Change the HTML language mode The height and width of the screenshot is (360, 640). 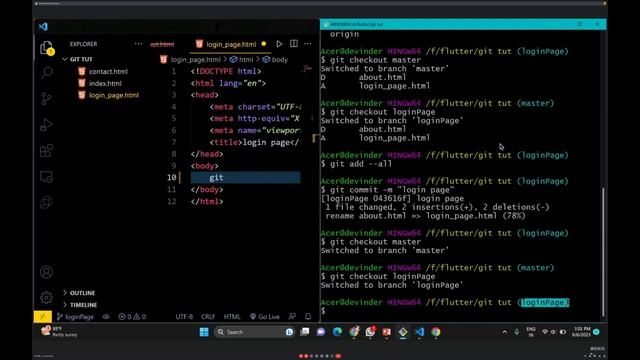click(x=232, y=316)
